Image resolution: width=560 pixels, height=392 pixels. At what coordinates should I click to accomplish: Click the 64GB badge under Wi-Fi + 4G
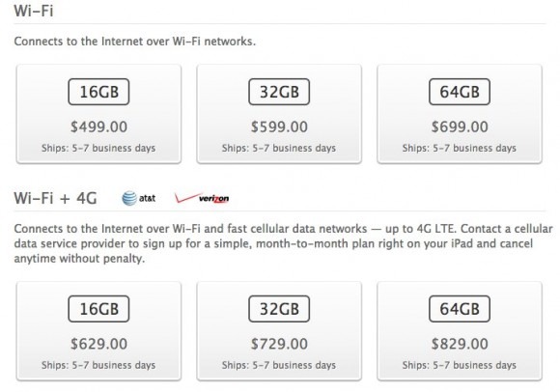coord(460,309)
